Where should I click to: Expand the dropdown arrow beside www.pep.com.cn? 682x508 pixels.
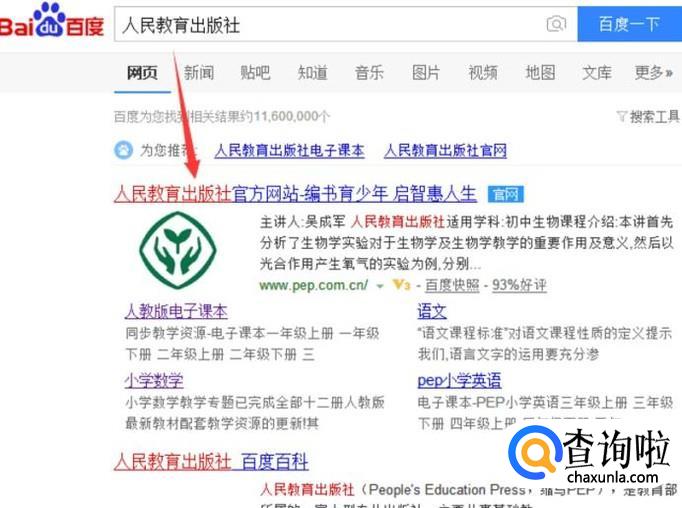pyautogui.click(x=380, y=286)
